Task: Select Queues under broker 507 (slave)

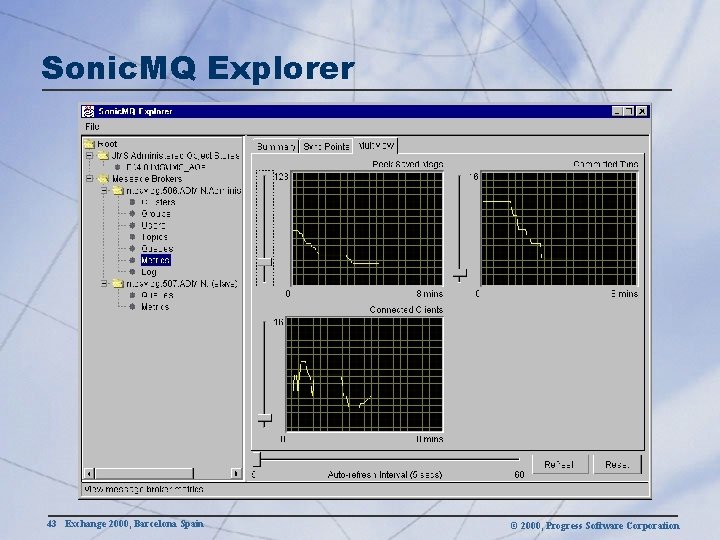Action: click(x=157, y=295)
